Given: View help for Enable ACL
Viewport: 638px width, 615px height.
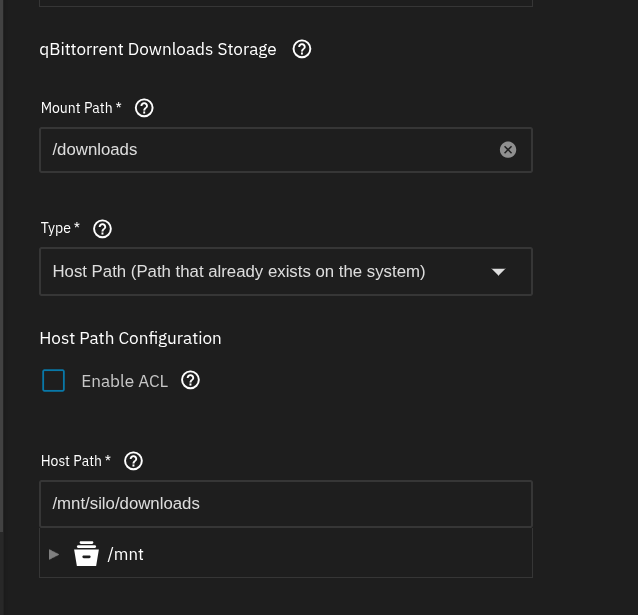Looking at the screenshot, I should click(x=190, y=381).
